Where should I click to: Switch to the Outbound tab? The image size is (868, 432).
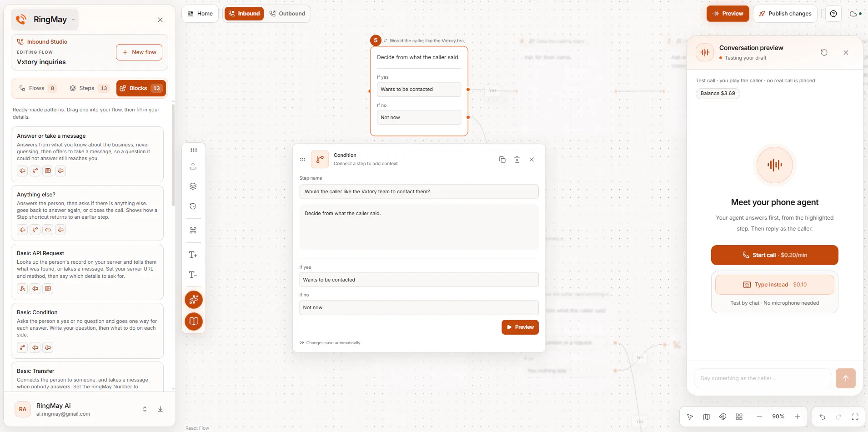(287, 14)
